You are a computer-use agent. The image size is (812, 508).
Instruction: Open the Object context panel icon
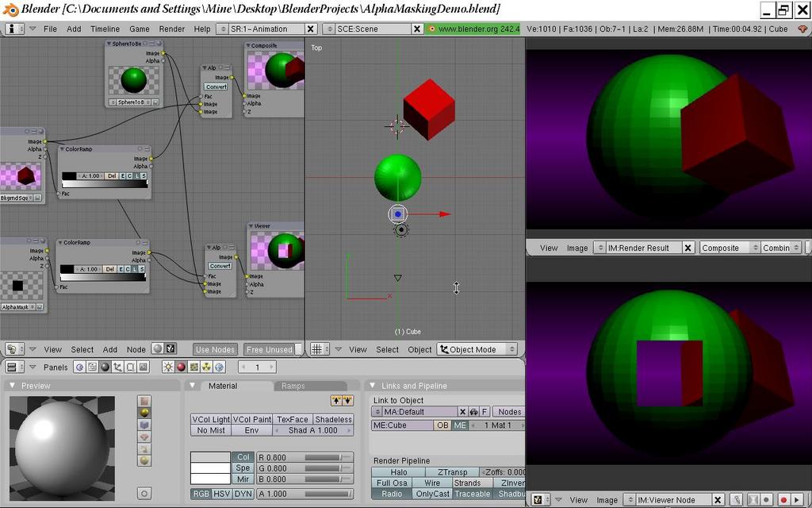coord(117,367)
